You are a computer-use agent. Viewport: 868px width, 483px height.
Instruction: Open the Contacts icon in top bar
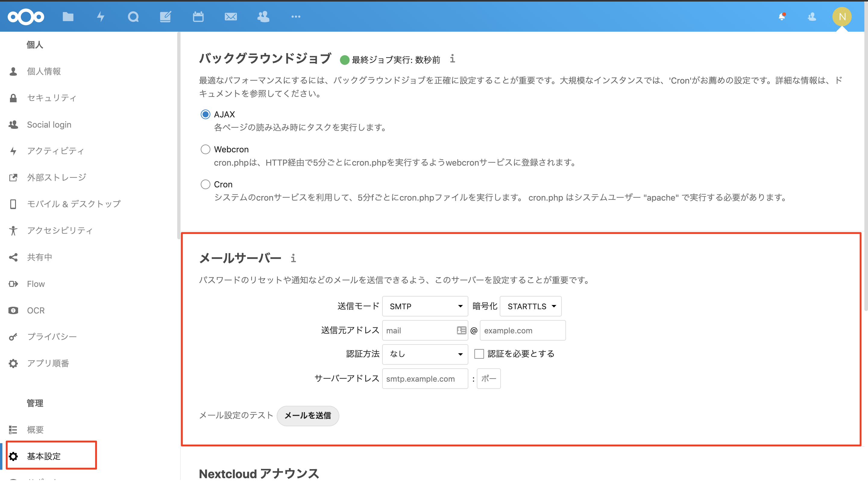[x=263, y=17]
